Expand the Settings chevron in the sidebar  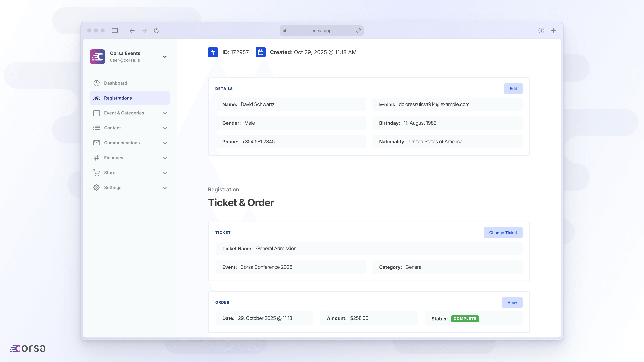[x=165, y=188]
